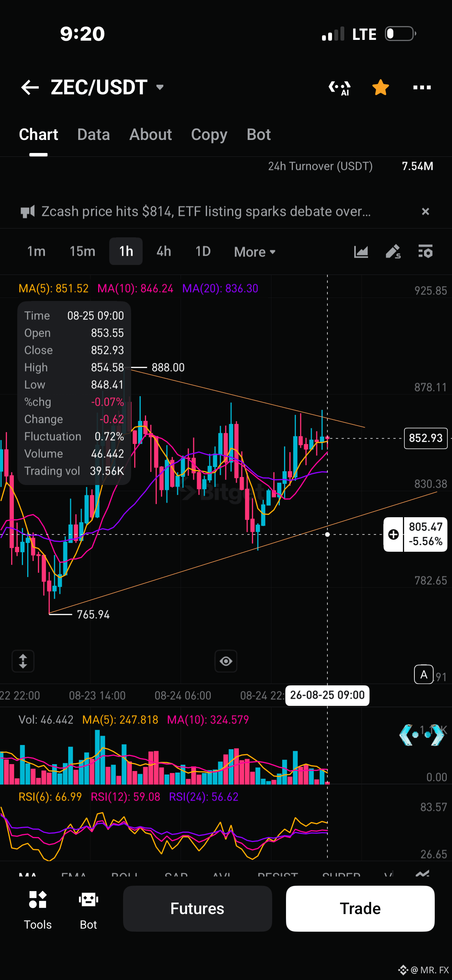This screenshot has width=452, height=980.
Task: Click the MA(10): 846.24 indicator label
Action: (x=135, y=288)
